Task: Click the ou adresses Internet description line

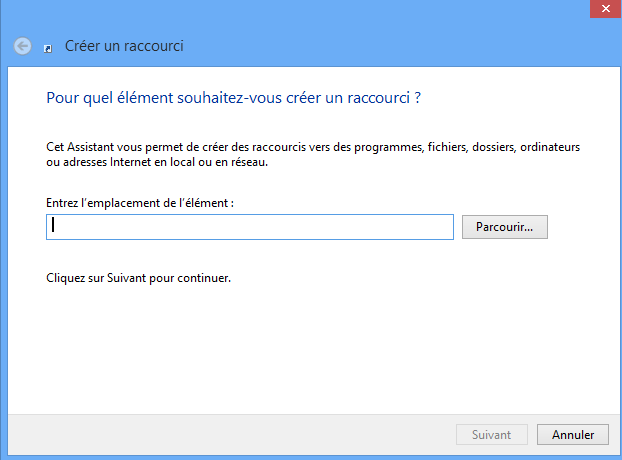Action: [157, 162]
